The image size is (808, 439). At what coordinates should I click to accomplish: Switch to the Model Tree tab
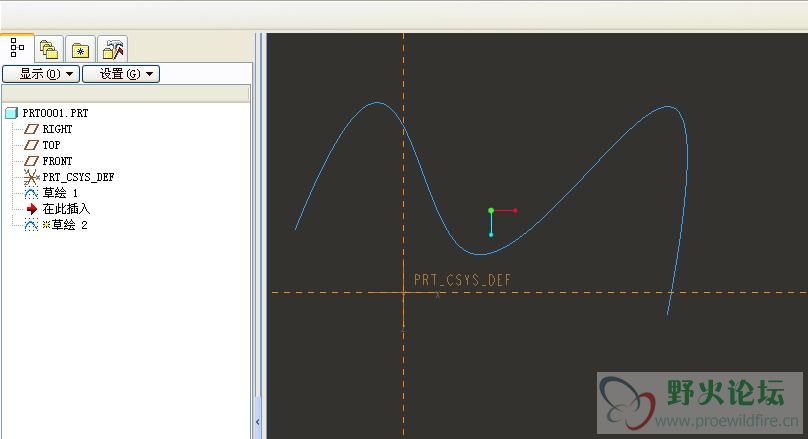pos(17,48)
